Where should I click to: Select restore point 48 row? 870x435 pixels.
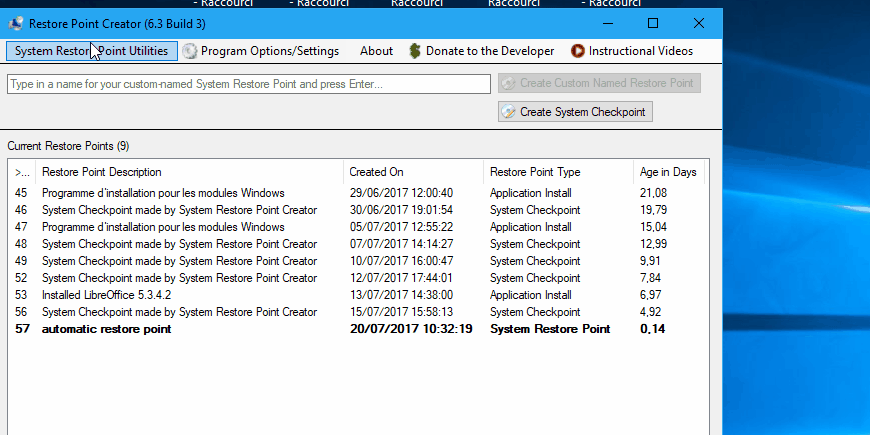(x=358, y=244)
